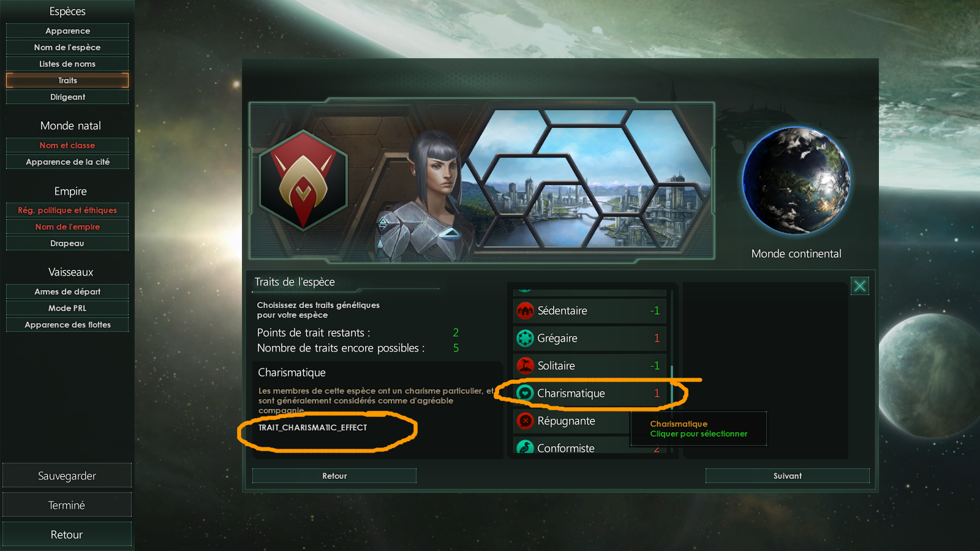Select the Conformiste trait icon
980x551 pixels.
click(x=525, y=447)
